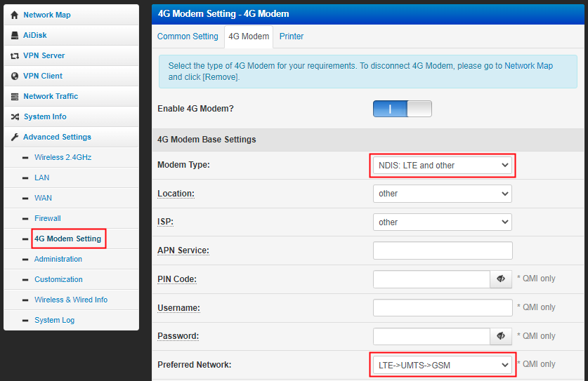This screenshot has width=588, height=381.
Task: Click the Advanced Settings wrench icon
Action: point(14,137)
